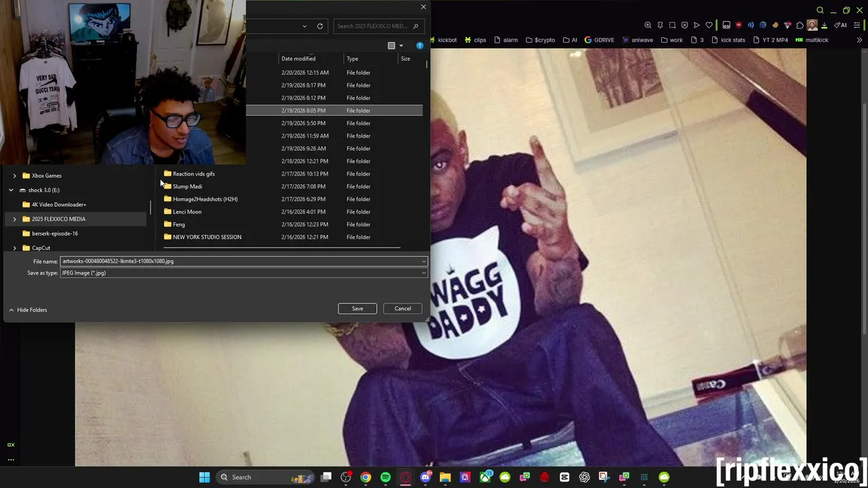Image resolution: width=868 pixels, height=488 pixels.
Task: Open the browser downloads icon
Action: pos(824,25)
